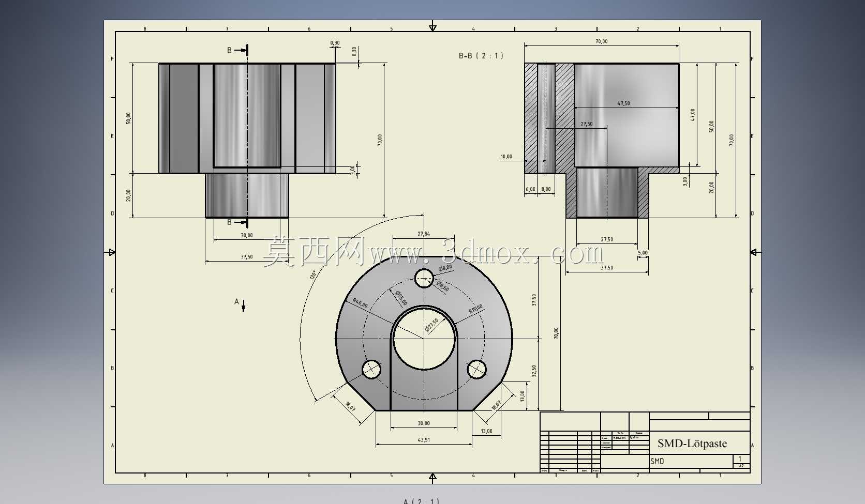The height and width of the screenshot is (504, 865).
Task: Select the Date column header in the title block
Action: [620, 433]
